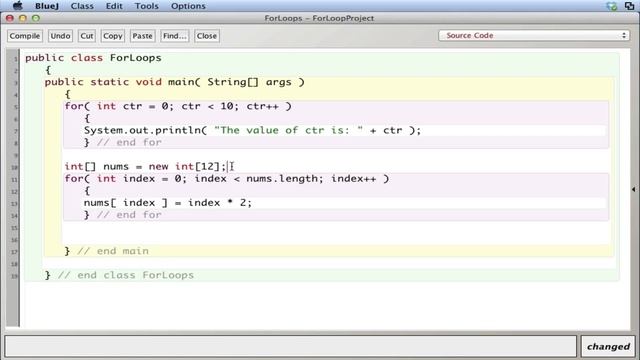This screenshot has width=640, height=360.
Task: Click the Cut button
Action: 87,36
